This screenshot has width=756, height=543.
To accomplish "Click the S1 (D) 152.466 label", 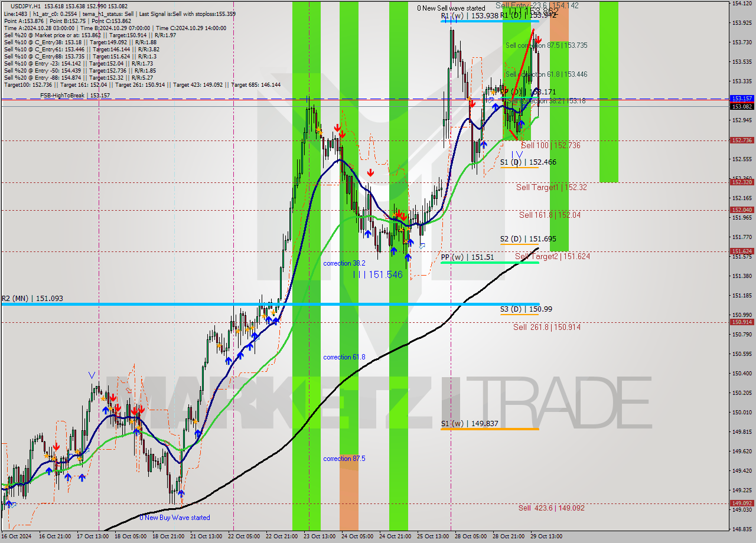I will (x=528, y=162).
